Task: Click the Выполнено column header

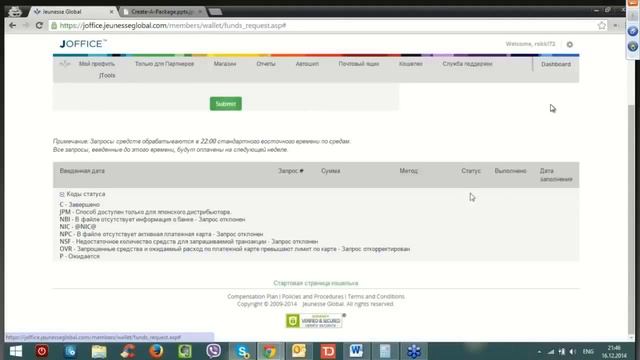Action: [510, 171]
